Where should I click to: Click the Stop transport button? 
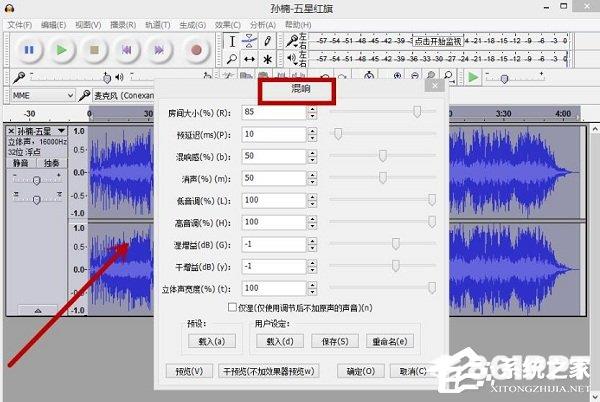pos(94,50)
